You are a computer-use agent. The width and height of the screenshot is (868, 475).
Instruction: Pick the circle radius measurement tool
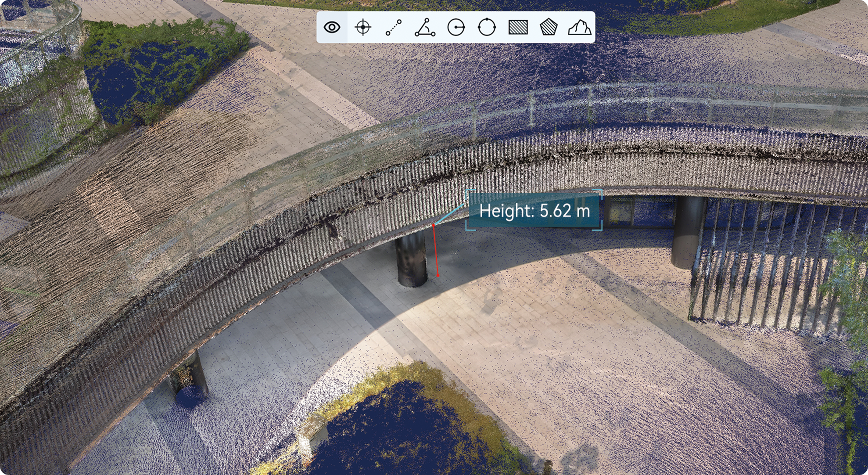[456, 27]
